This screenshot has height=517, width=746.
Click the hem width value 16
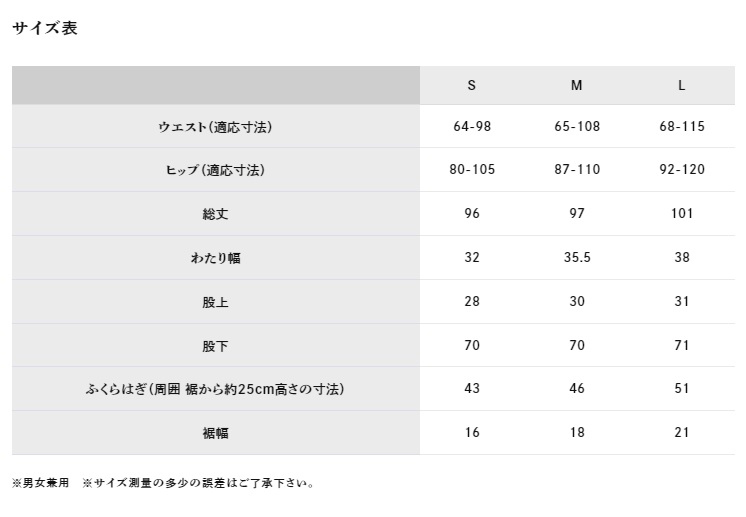pyautogui.click(x=472, y=433)
